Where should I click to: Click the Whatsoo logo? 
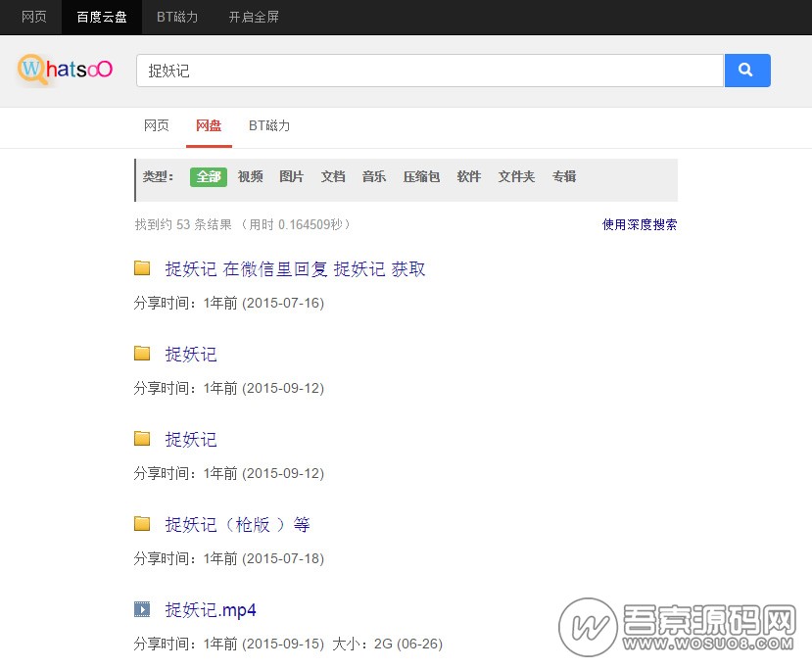(65, 70)
